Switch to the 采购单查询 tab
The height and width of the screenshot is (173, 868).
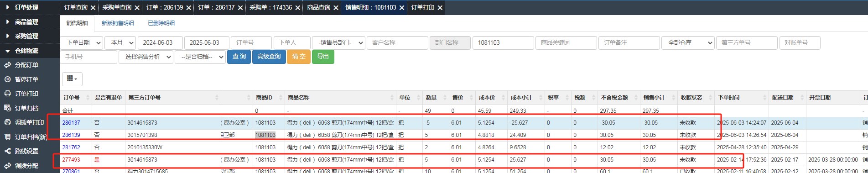[117, 7]
